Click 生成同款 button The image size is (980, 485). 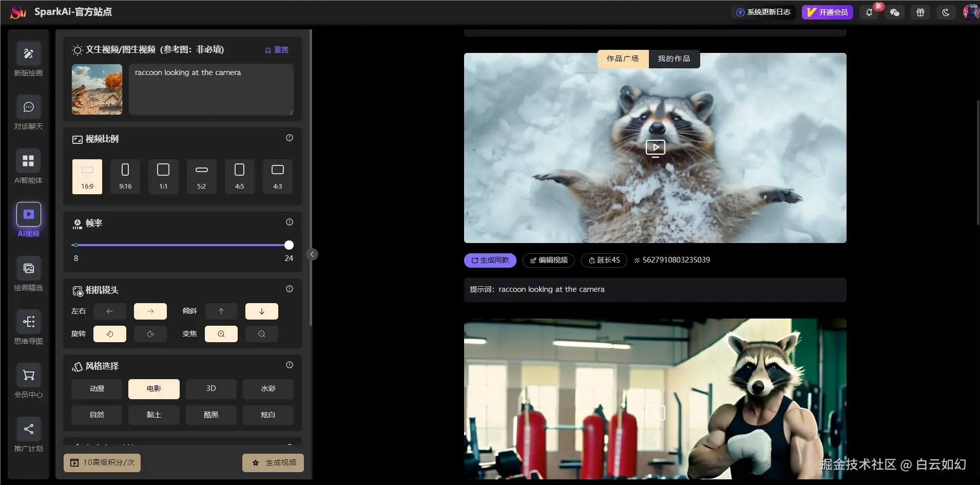pyautogui.click(x=490, y=260)
